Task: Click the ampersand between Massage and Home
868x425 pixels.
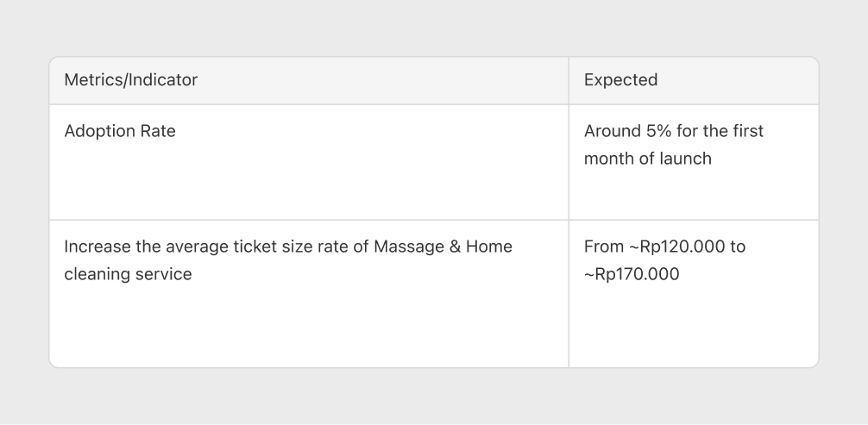Action: tap(454, 247)
